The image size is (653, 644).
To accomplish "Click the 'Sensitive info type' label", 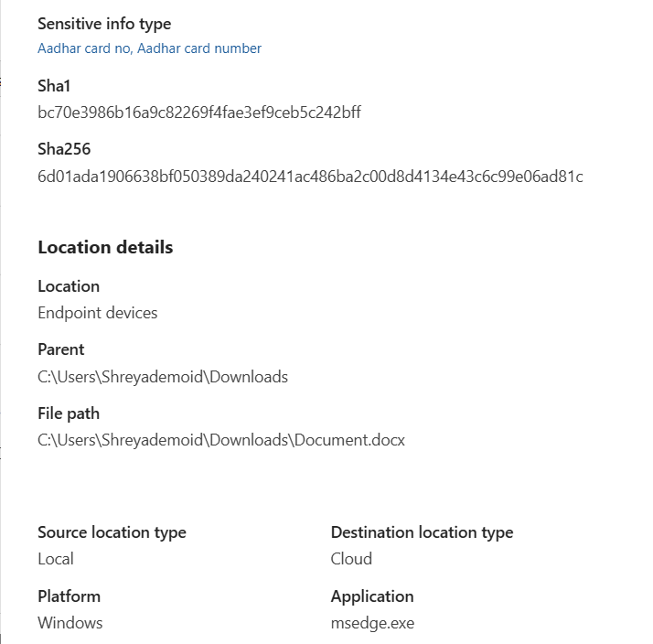I will pyautogui.click(x=104, y=24).
